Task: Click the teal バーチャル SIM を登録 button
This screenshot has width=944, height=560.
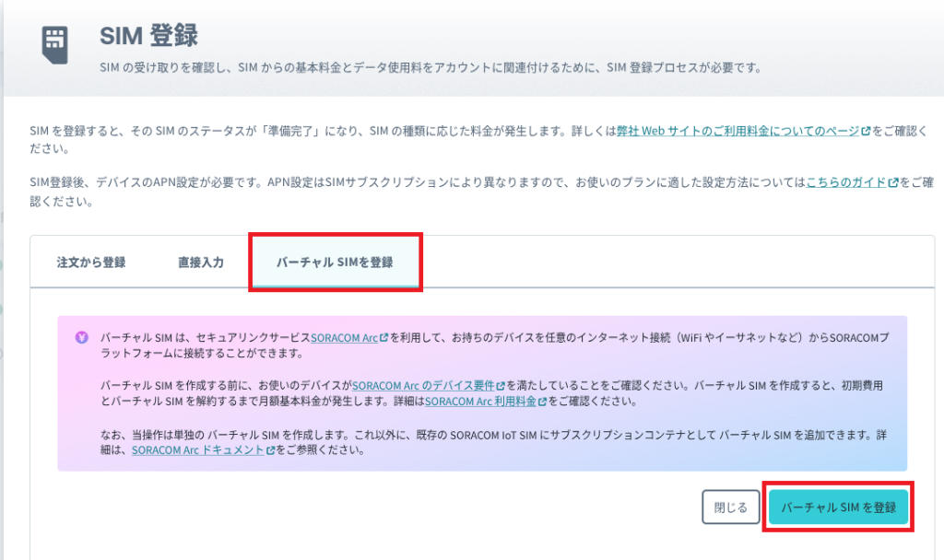Action: (838, 507)
